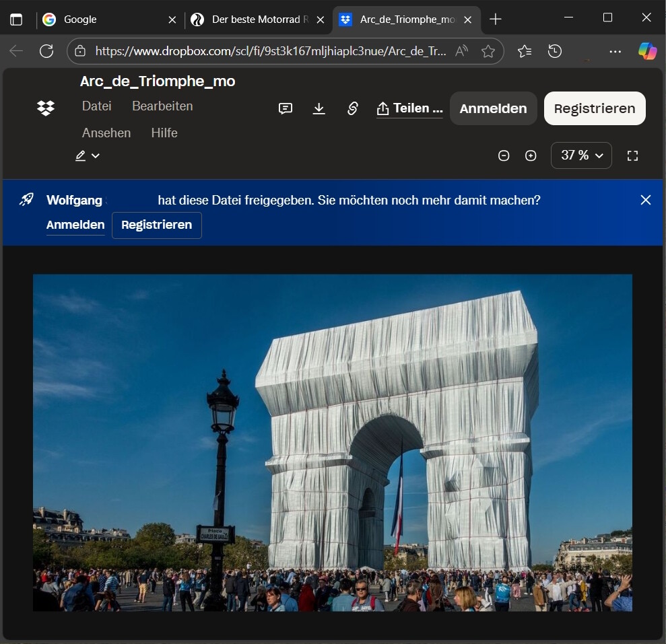Open the Copilot sidebar icon
This screenshot has height=644, width=666.
(647, 51)
